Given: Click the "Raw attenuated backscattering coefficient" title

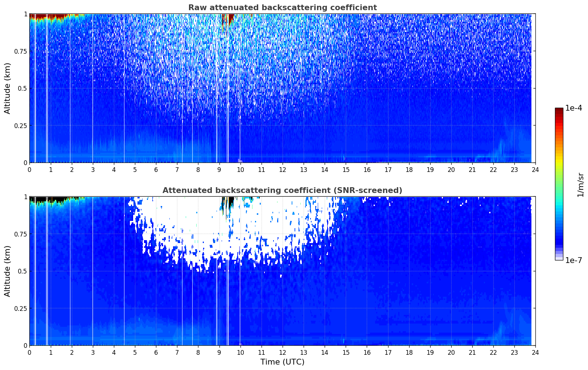Looking at the screenshot, I should tap(282, 8).
